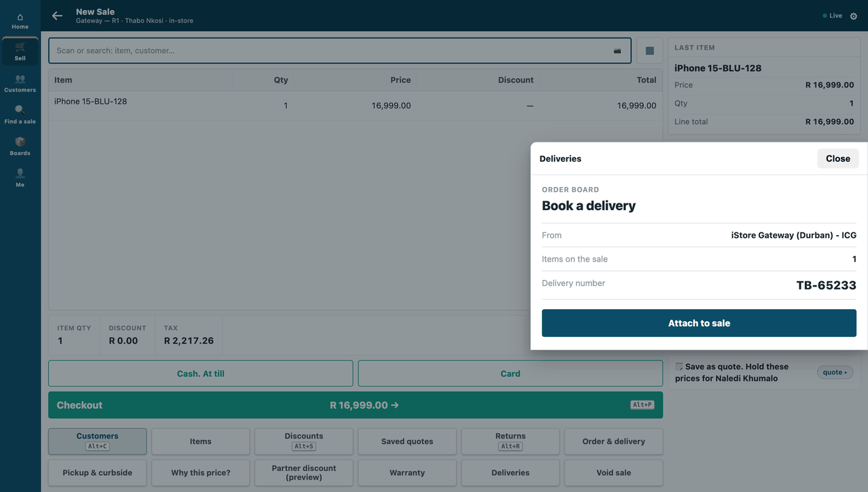Screen dimensions: 868x492
Task: Open the Boards section
Action: [20, 147]
